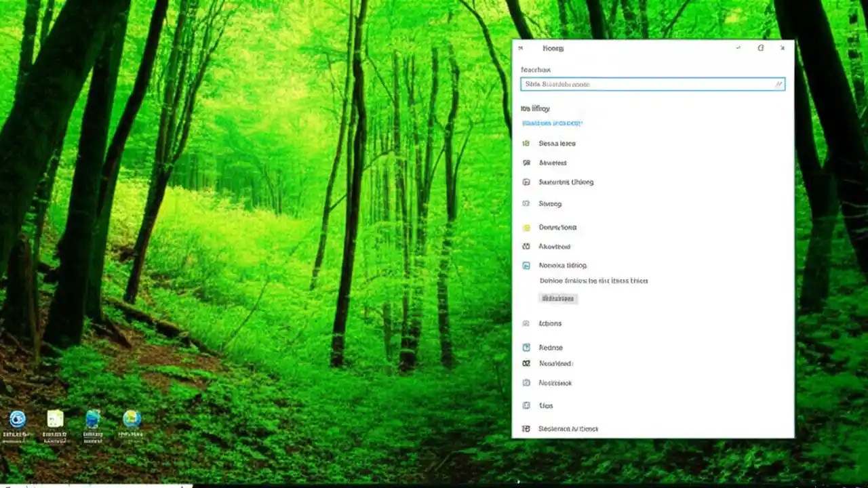This screenshot has width=868, height=488.
Task: Click the taskbar at the bottom of the screen
Action: [x=434, y=484]
